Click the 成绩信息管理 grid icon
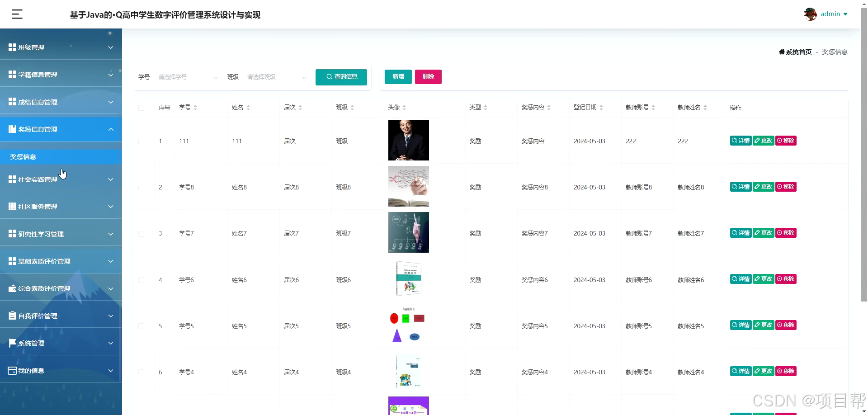Viewport: 868px width, 415px height. (x=12, y=102)
